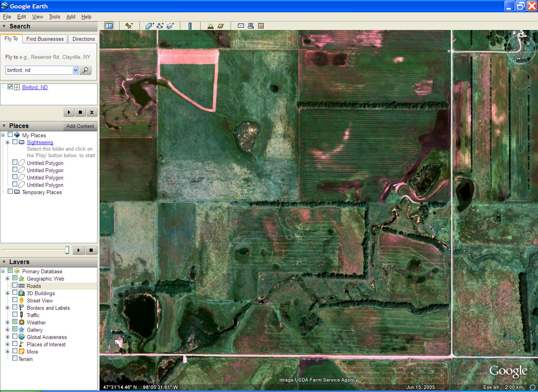The width and height of the screenshot is (538, 392).
Task: Open the File menu
Action: [x=7, y=17]
